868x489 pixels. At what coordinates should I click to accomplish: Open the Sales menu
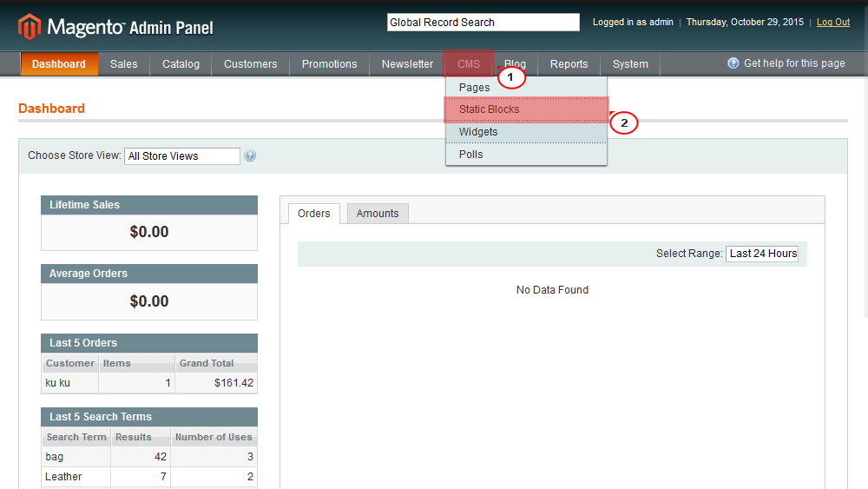click(123, 64)
